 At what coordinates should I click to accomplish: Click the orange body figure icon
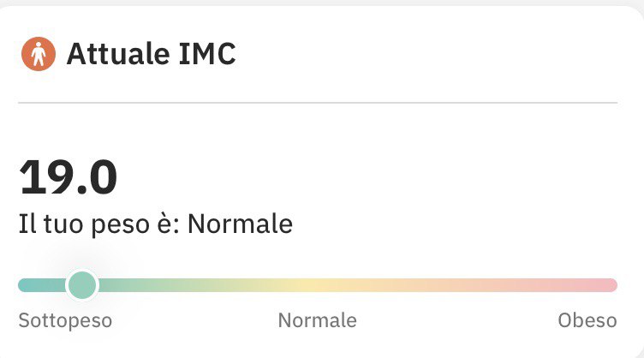(x=39, y=54)
